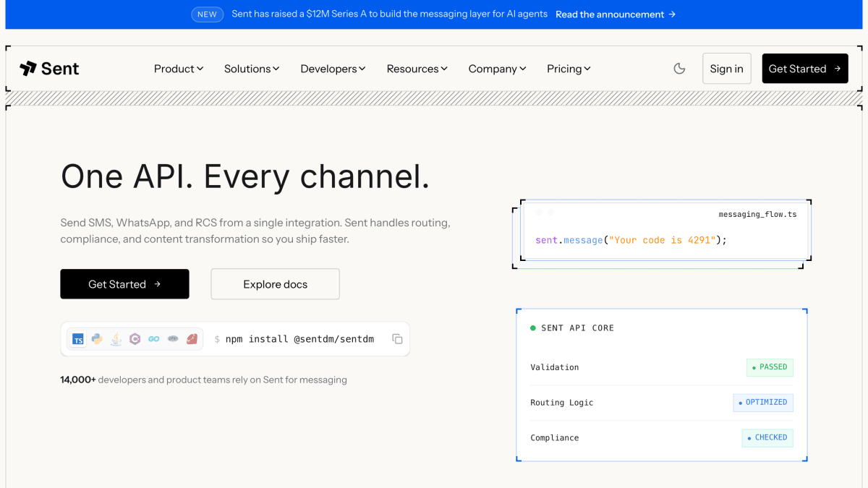Follow the Read the announcement link

coord(616,14)
